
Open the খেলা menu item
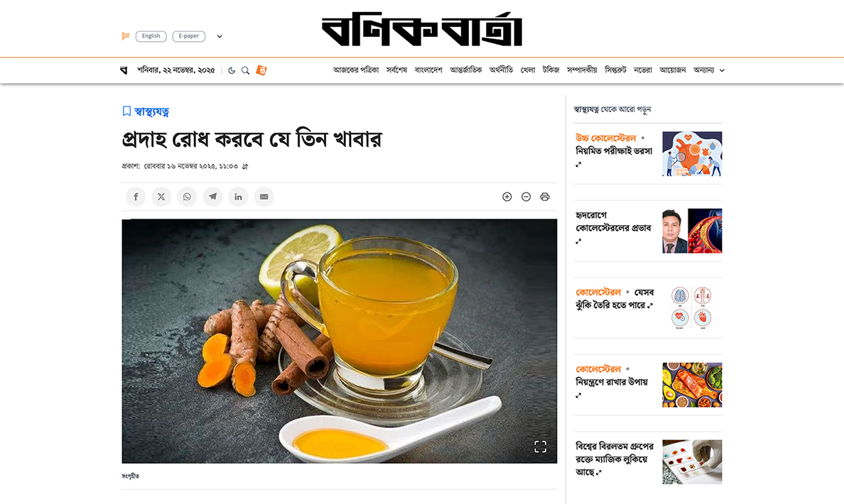click(527, 70)
